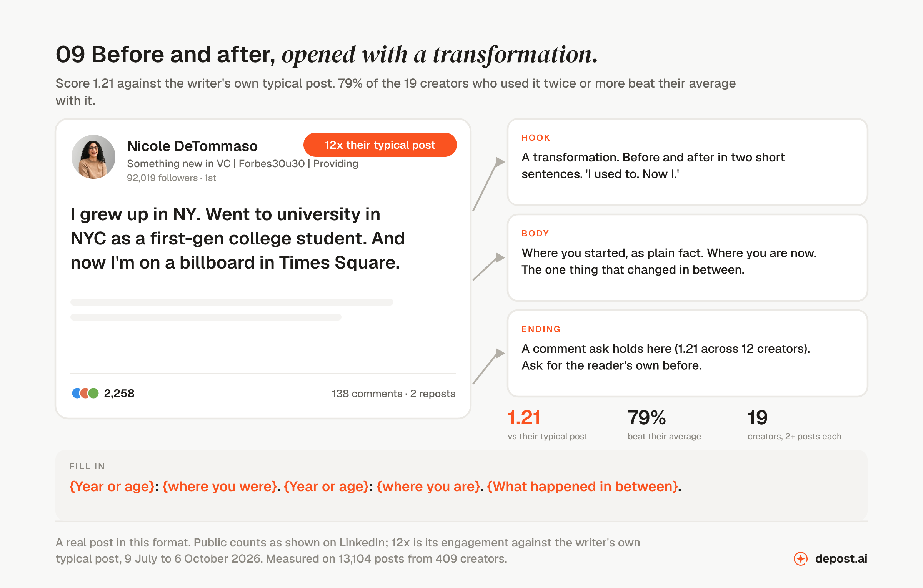923x588 pixels.
Task: Click the '{where you are}' placeholder
Action: [428, 487]
